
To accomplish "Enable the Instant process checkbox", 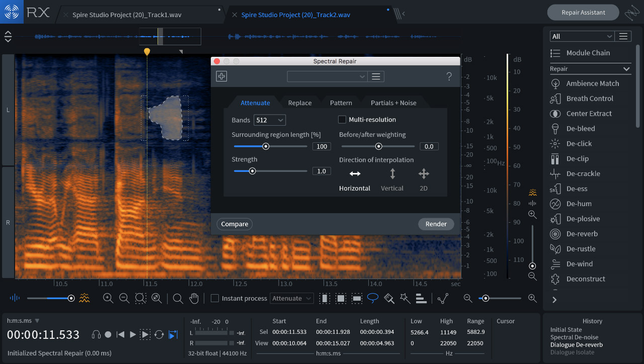I will pos(215,298).
